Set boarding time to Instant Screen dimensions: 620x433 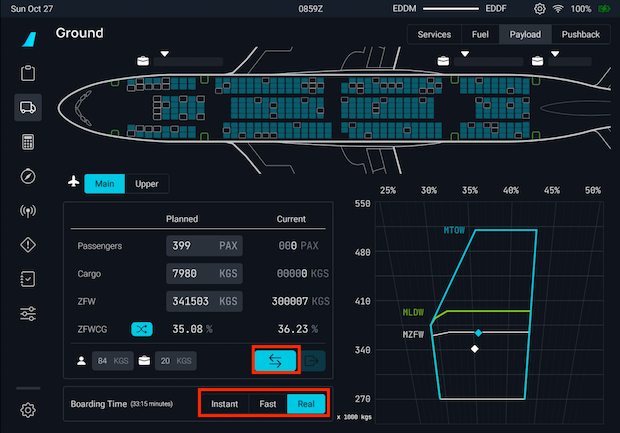224,404
